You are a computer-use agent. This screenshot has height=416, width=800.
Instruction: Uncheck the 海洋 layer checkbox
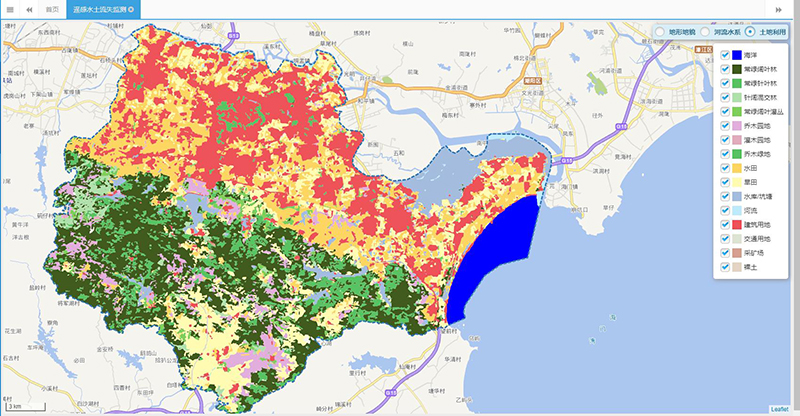pos(725,55)
